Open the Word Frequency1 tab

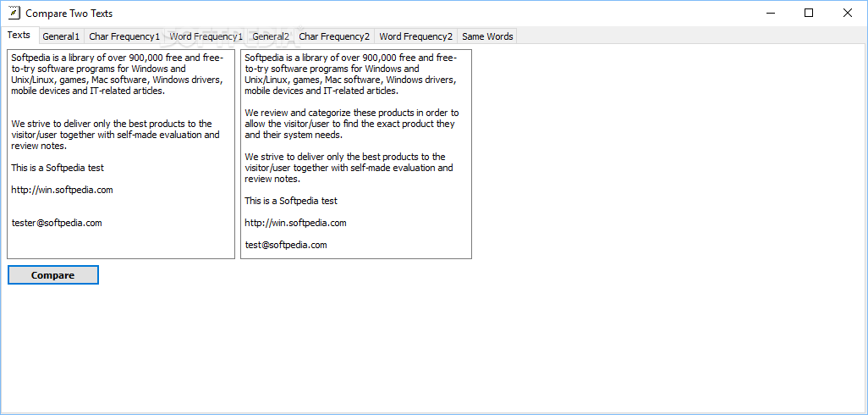coord(206,36)
